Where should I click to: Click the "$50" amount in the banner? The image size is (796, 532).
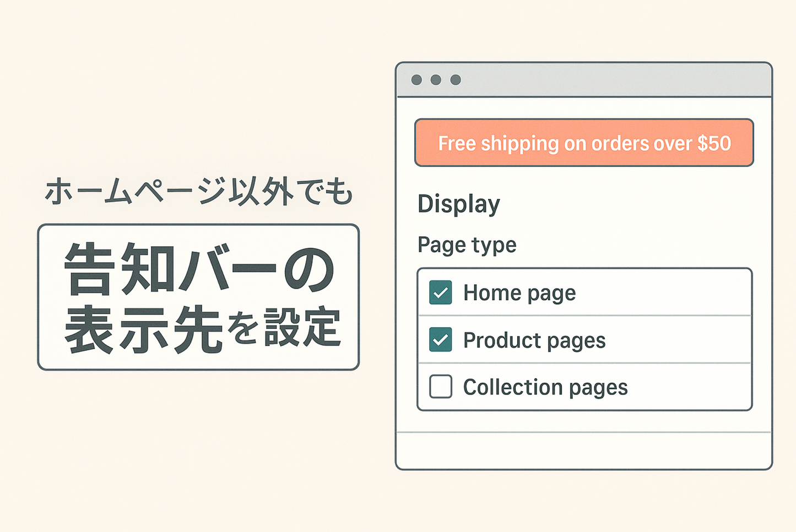point(714,143)
